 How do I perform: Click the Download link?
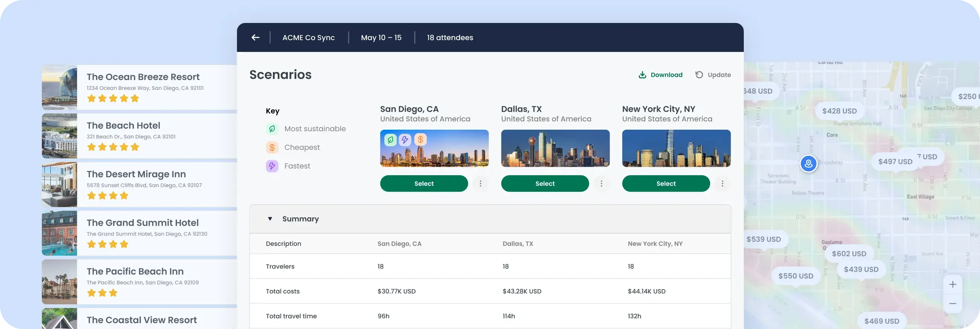click(x=667, y=75)
